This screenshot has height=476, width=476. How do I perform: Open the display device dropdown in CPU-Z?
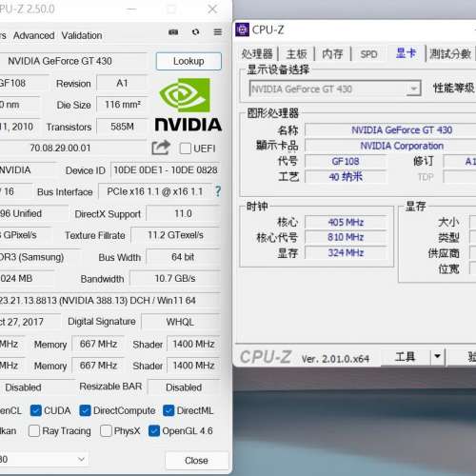pyautogui.click(x=335, y=89)
